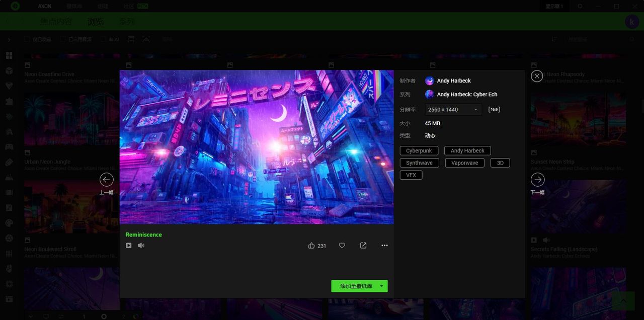Click the scroll-to-top arrow button

(x=624, y=301)
